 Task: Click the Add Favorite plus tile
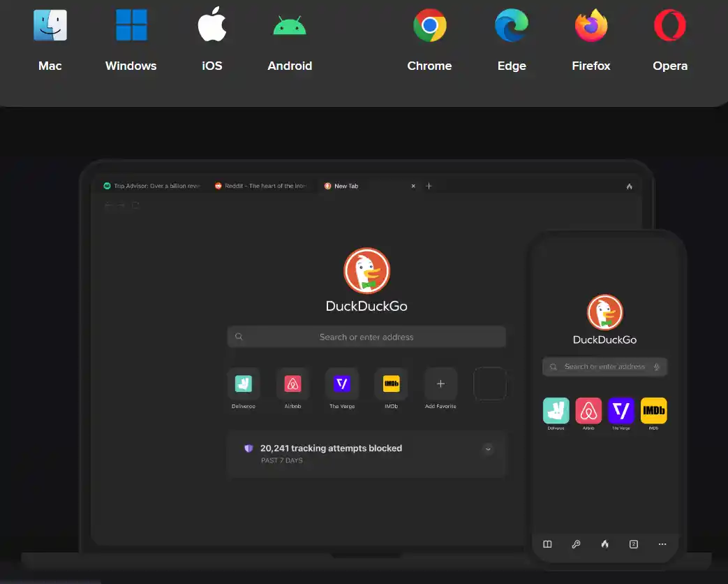[x=440, y=384]
